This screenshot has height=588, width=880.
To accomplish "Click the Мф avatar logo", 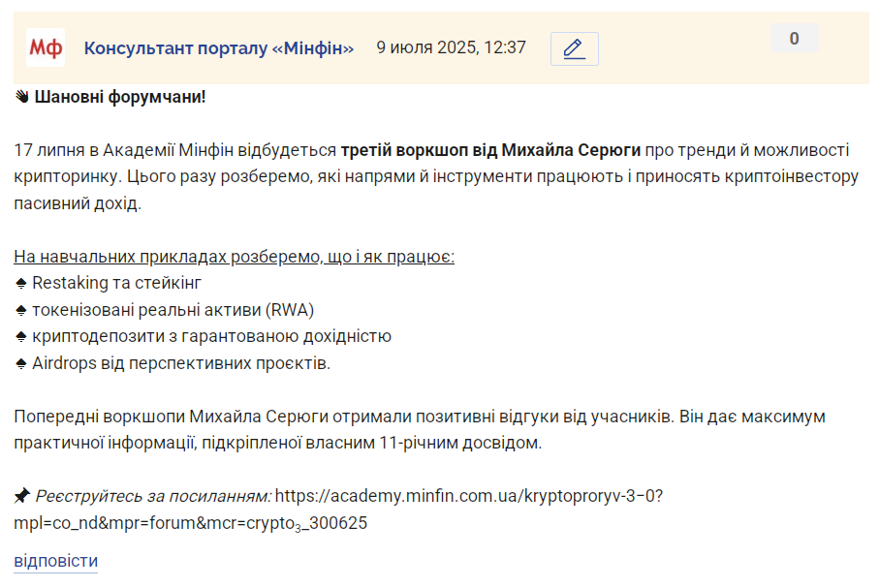I will pyautogui.click(x=46, y=47).
